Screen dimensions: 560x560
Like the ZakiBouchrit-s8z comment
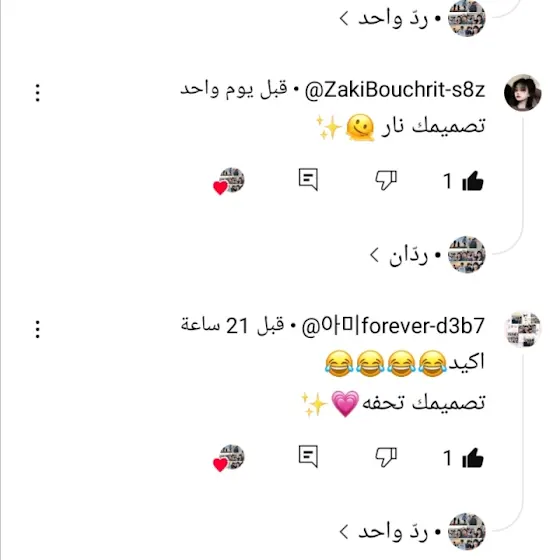(x=472, y=181)
